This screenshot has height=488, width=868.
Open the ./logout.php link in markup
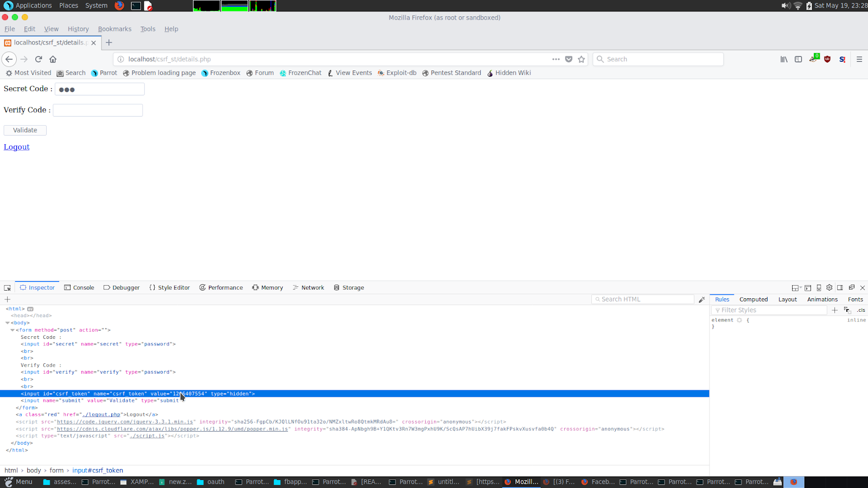[x=101, y=415]
